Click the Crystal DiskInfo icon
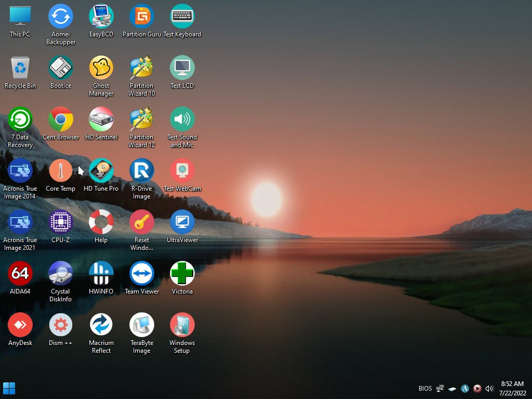 click(x=61, y=274)
